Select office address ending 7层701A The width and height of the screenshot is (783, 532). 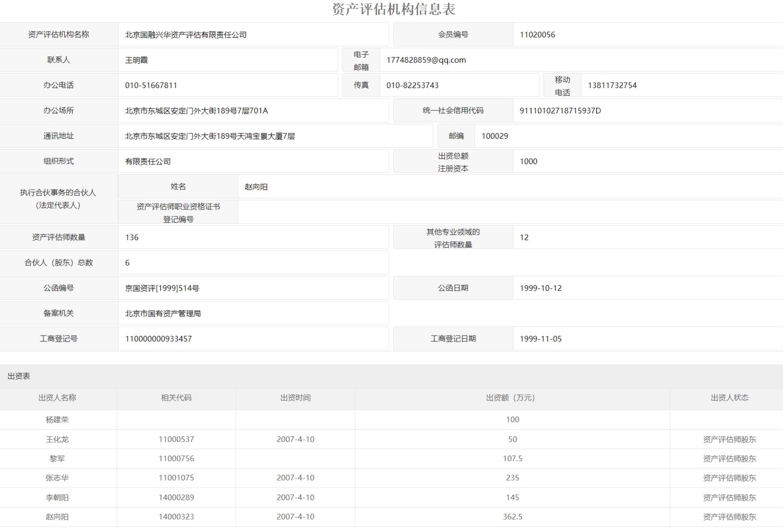tap(196, 111)
